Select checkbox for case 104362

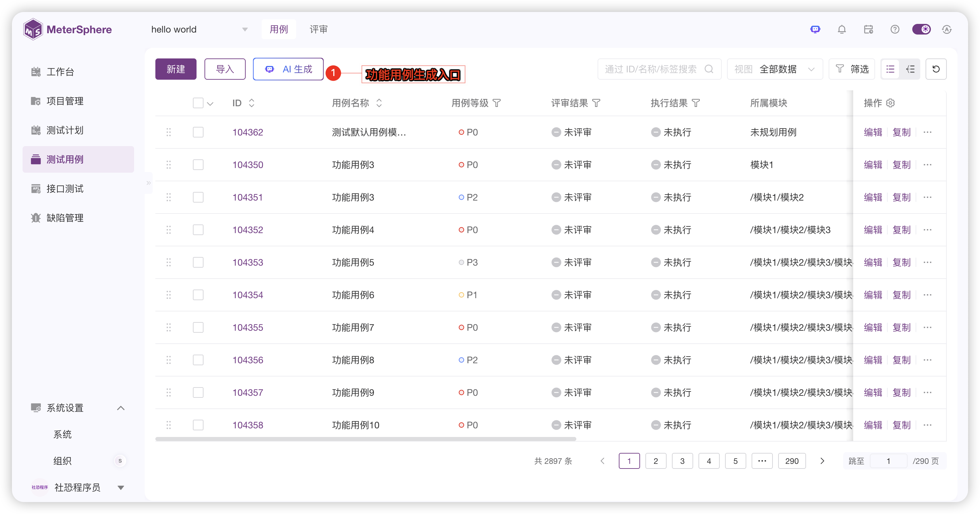tap(198, 132)
